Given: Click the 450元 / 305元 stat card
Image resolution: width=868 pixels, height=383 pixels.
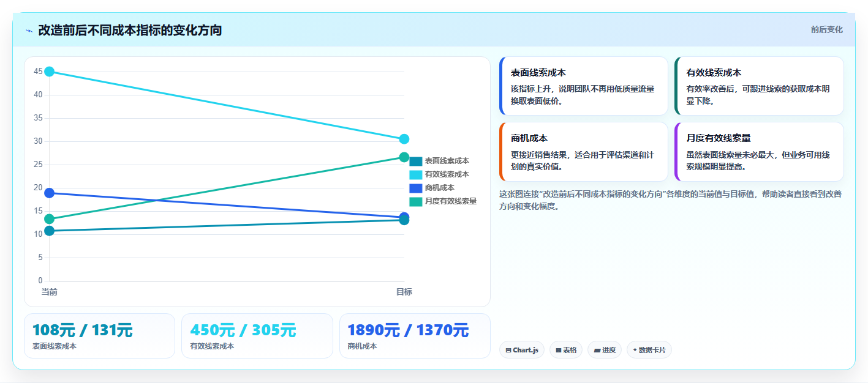Looking at the screenshot, I should coord(257,336).
